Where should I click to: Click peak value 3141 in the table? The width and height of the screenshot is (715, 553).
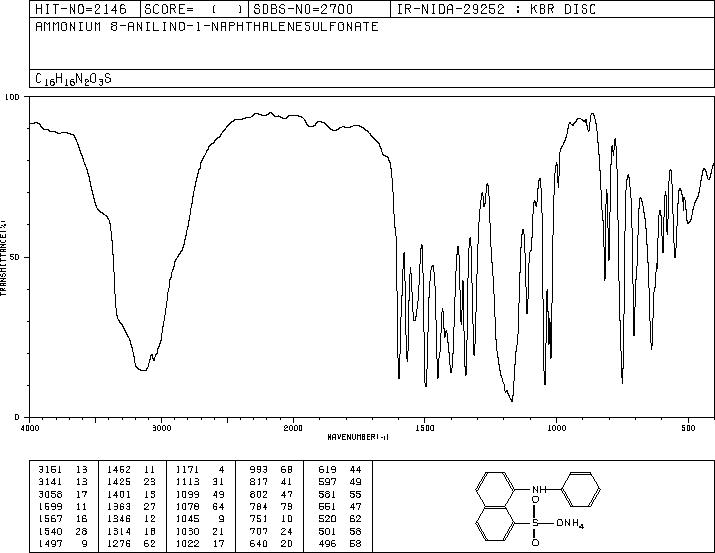click(50, 481)
